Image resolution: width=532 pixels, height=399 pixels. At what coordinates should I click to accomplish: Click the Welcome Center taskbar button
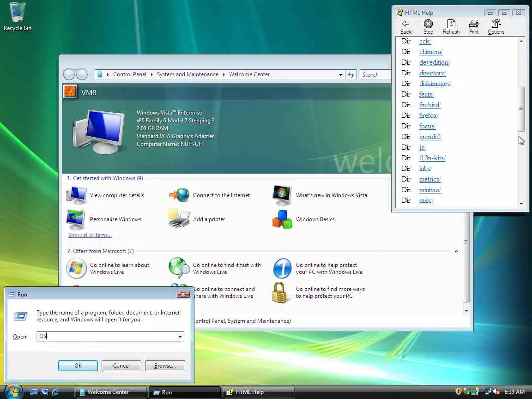(x=111, y=392)
